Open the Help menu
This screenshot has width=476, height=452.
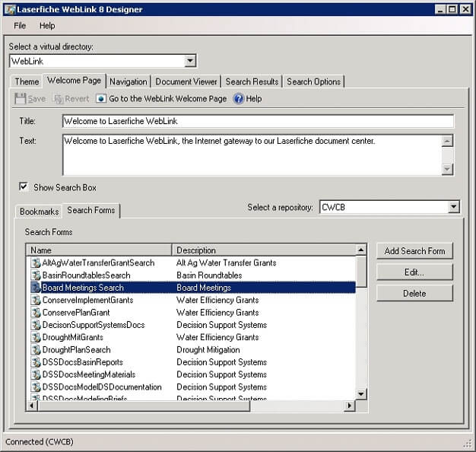click(x=47, y=26)
